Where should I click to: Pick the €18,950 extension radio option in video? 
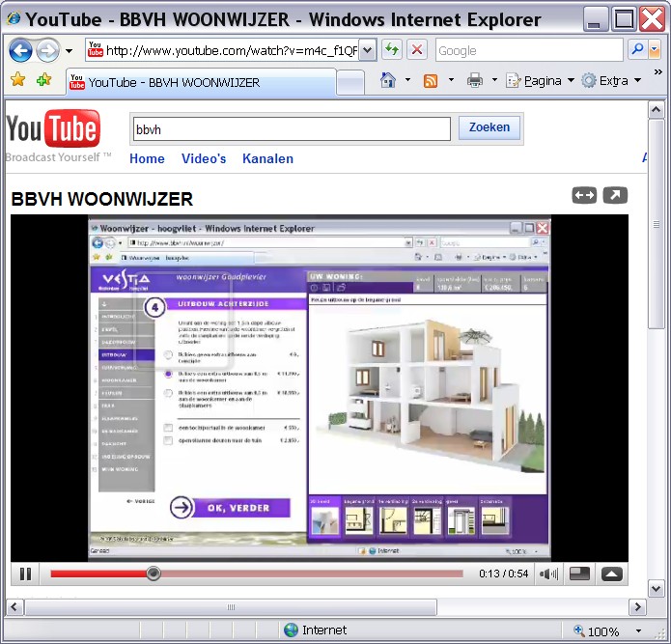coord(168,393)
